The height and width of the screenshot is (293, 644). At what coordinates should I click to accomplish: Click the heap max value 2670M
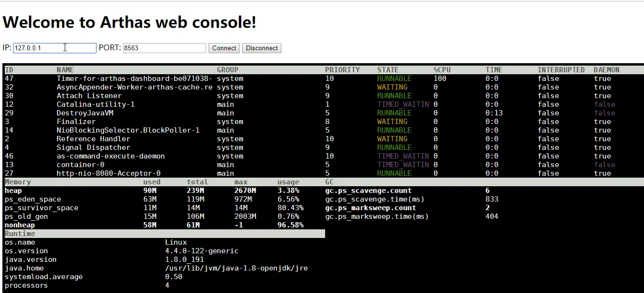click(245, 191)
